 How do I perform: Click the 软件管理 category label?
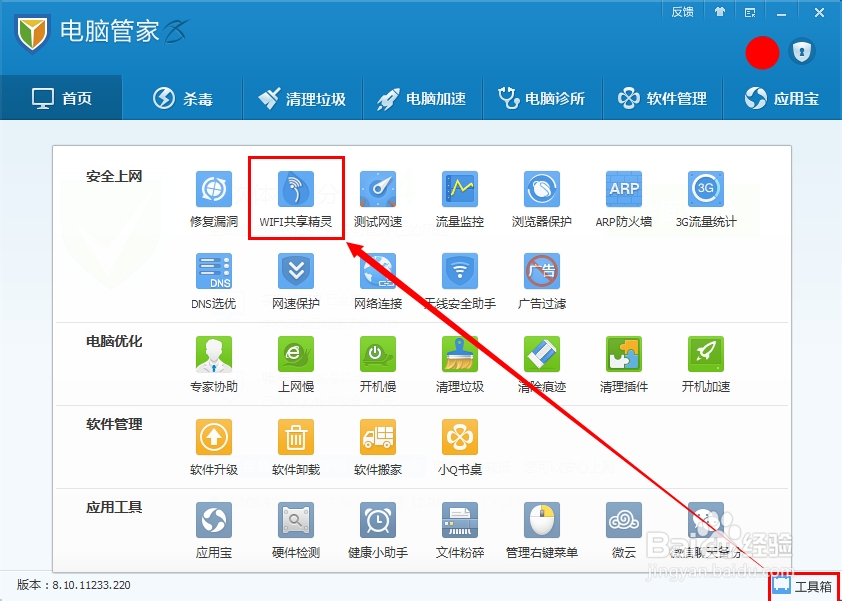tap(114, 424)
